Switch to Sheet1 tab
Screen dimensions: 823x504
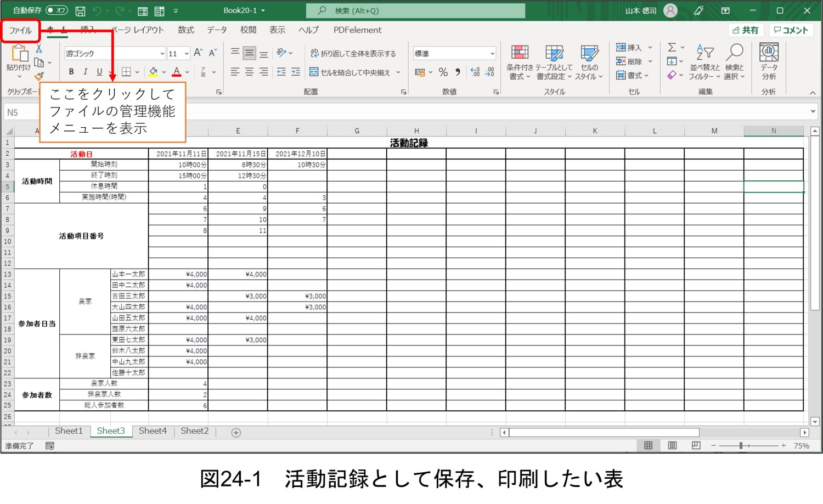tap(69, 431)
